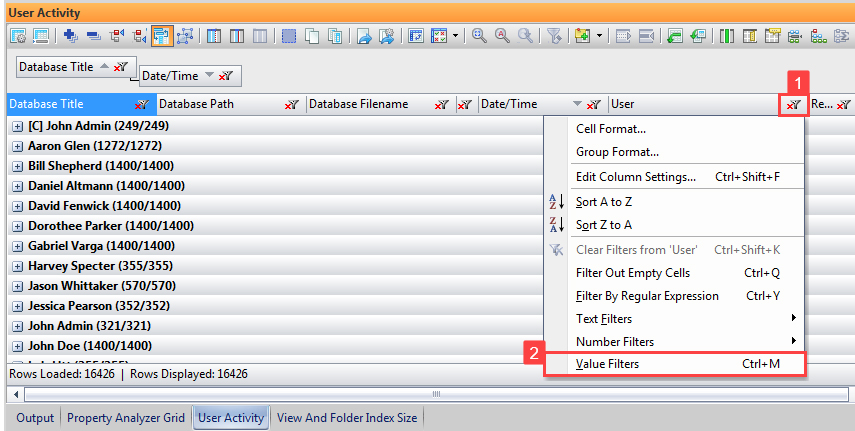Click filter icon in Date/Time column header
The width and height of the screenshot is (855, 431).
594,104
